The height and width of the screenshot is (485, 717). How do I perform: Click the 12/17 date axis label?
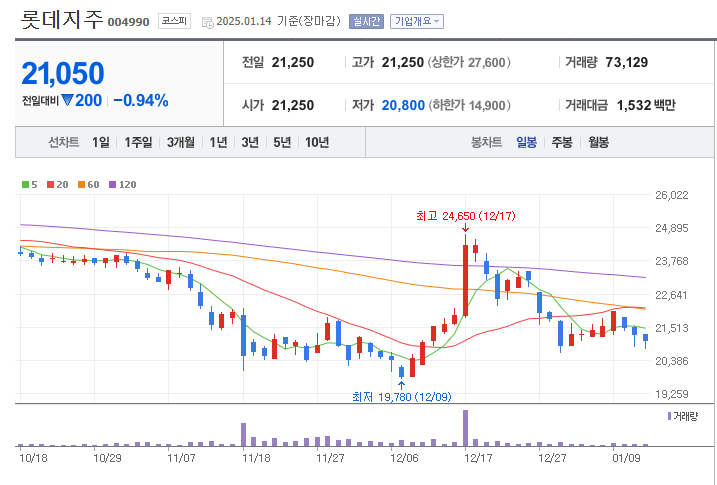point(478,458)
